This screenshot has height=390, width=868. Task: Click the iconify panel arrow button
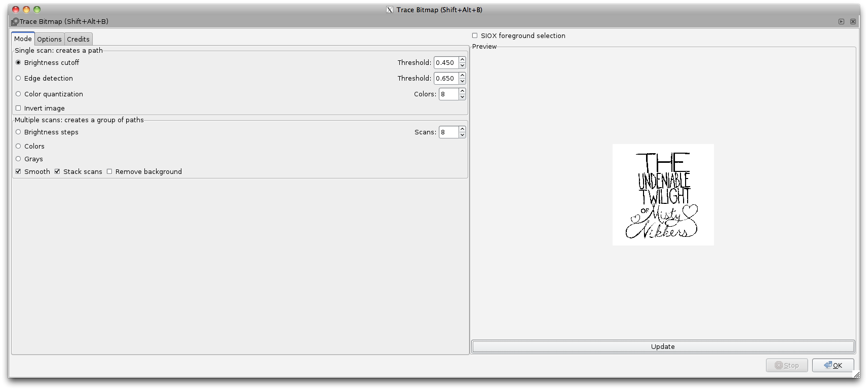841,22
